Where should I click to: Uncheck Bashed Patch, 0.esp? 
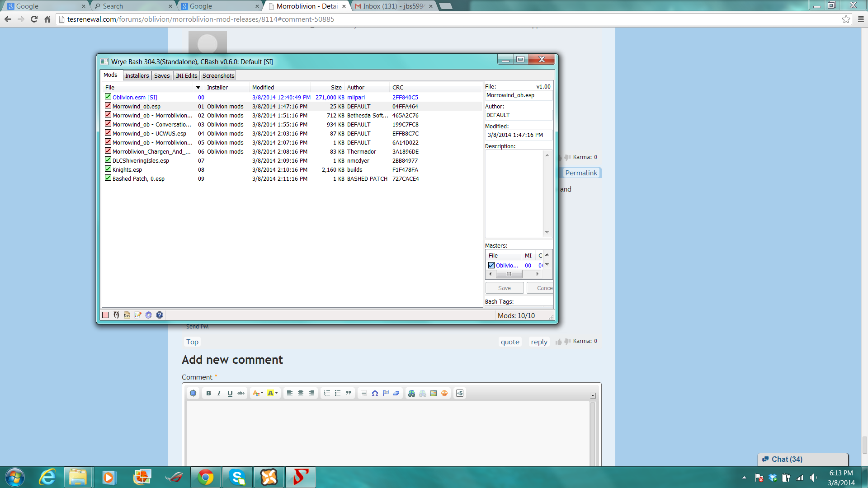coord(108,178)
